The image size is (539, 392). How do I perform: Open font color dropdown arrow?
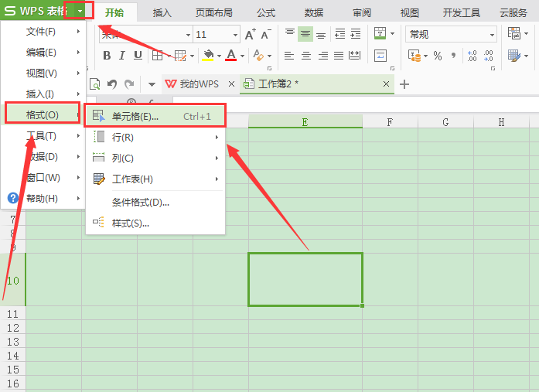(242, 56)
